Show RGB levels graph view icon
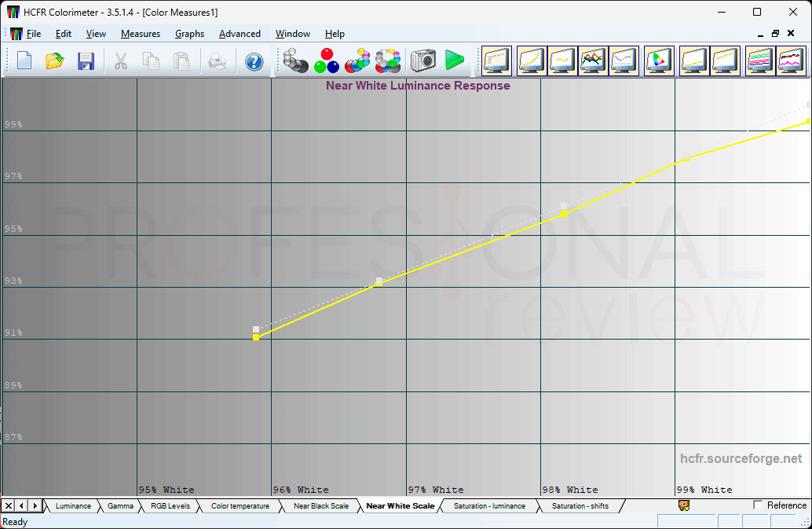 593,61
